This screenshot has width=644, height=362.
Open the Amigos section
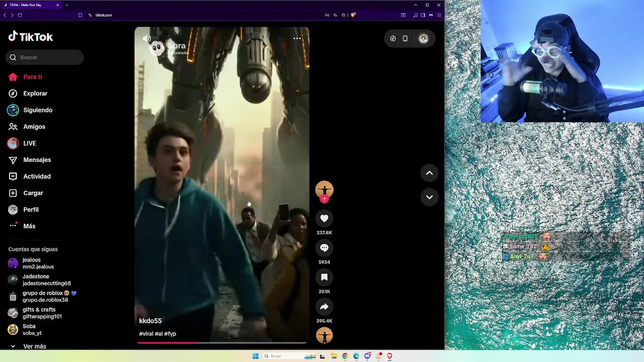pos(34,127)
